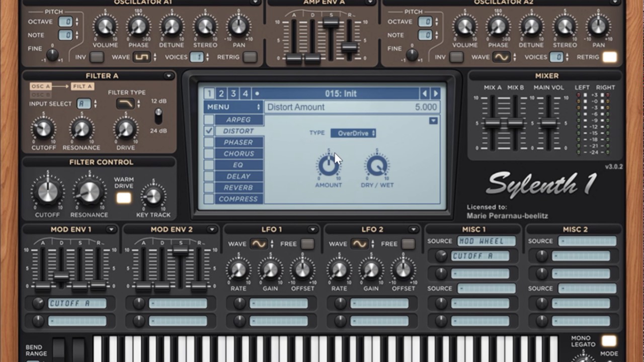
Task: Switch to display page 4
Action: click(x=245, y=94)
